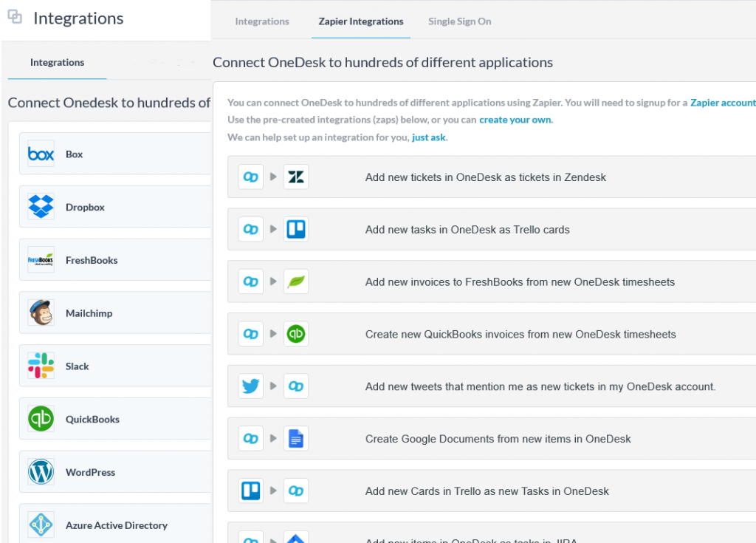Open the Azure Active Directory integration
756x543 pixels.
coord(116,525)
